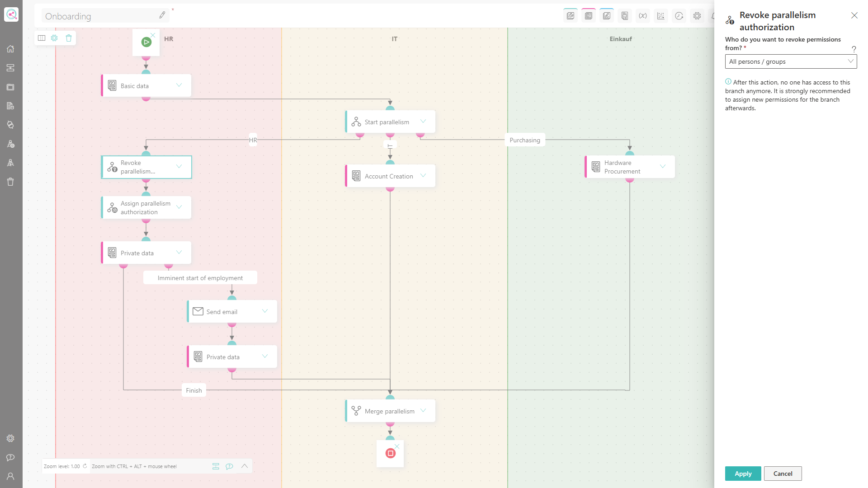Viewport: 868px width, 488px height.
Task: Collapse the bottom zoom bar with up arrow
Action: point(245,466)
